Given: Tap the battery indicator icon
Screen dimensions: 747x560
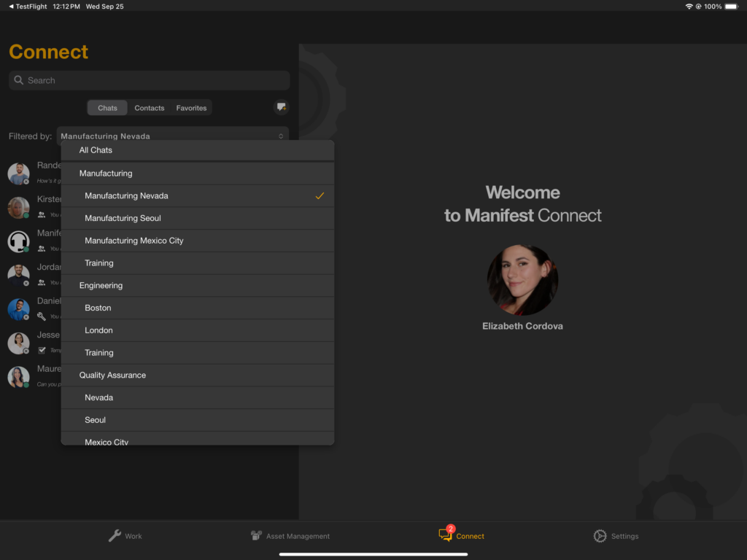Looking at the screenshot, I should coord(732,6).
